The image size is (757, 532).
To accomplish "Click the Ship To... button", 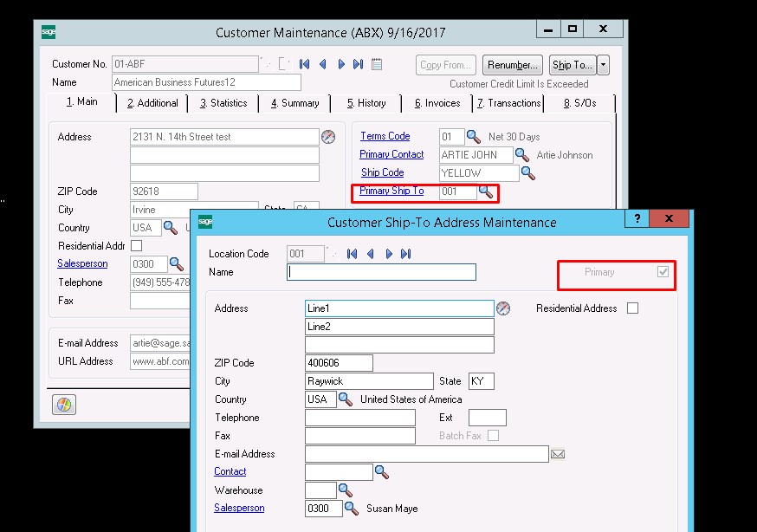I will tap(573, 65).
